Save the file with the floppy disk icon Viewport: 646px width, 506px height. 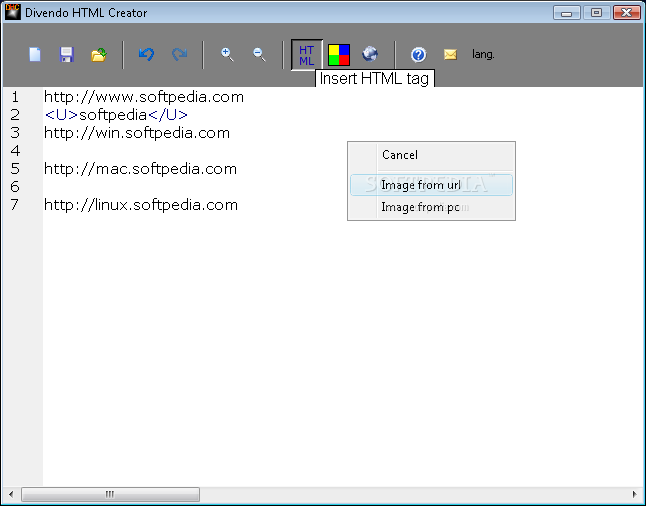[x=67, y=54]
